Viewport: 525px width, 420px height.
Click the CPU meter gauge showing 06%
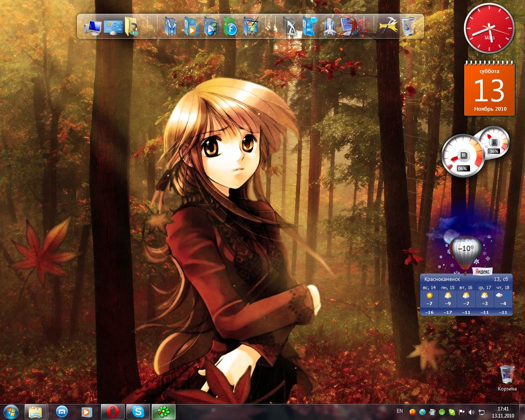pos(463,155)
